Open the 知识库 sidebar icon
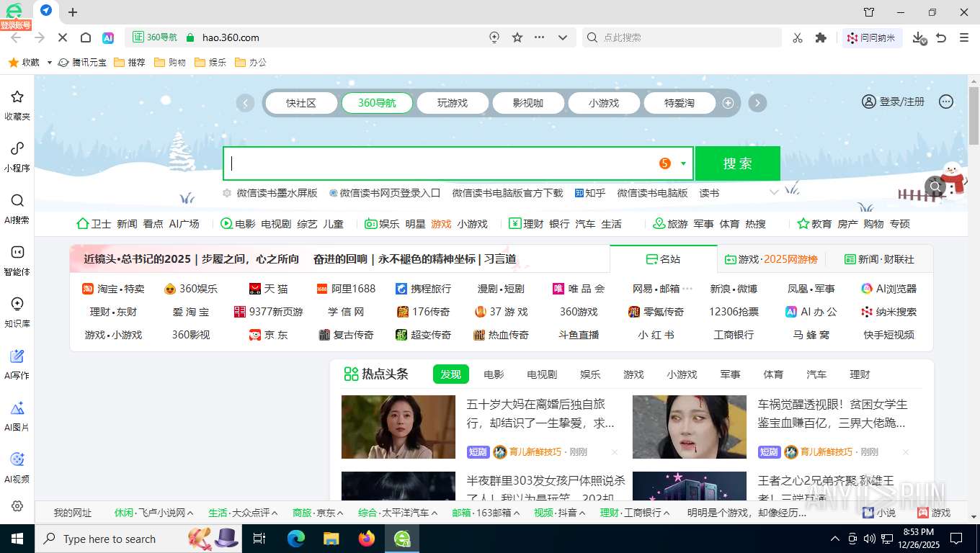 pyautogui.click(x=17, y=312)
